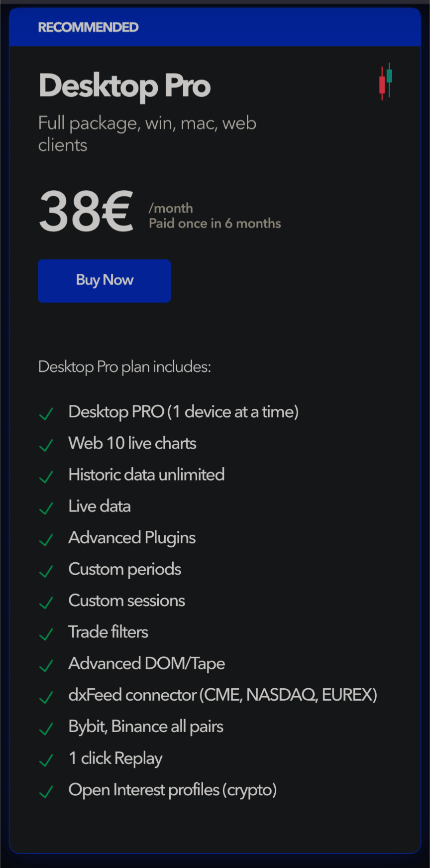Click checkmark next to Trade filters
Viewport: 430px width, 868px height.
[x=46, y=634]
